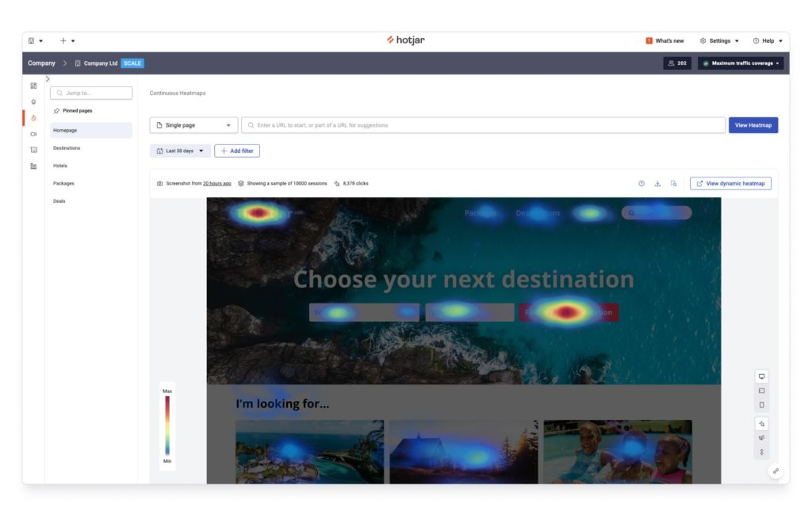Image resolution: width=812 pixels, height=516 pixels.
Task: Switch heatmap preview to mobile view
Action: point(762,404)
